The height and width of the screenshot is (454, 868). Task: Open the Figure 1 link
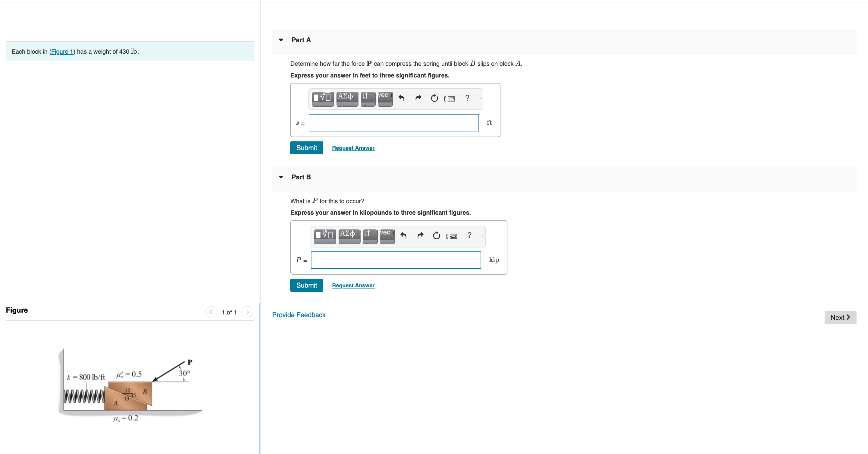pos(62,52)
